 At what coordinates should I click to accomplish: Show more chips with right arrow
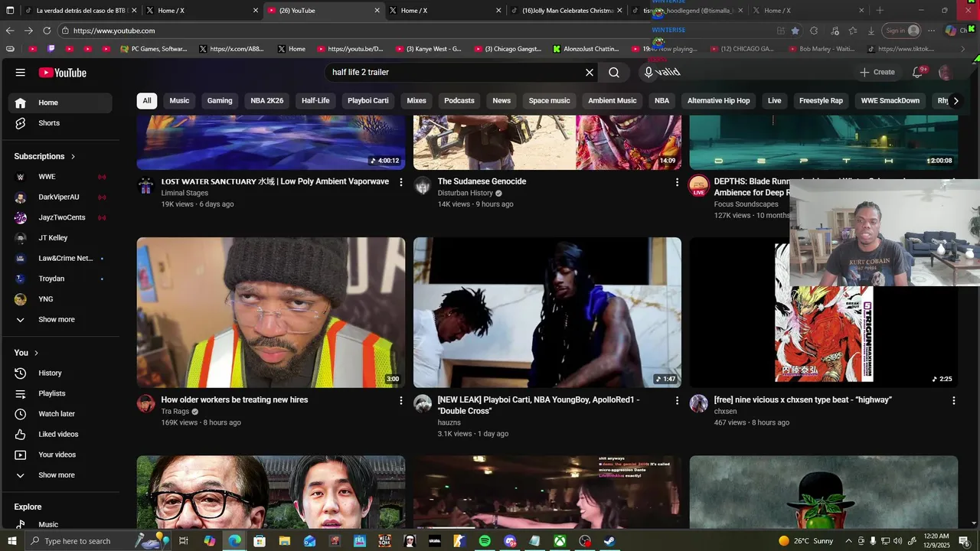point(955,100)
